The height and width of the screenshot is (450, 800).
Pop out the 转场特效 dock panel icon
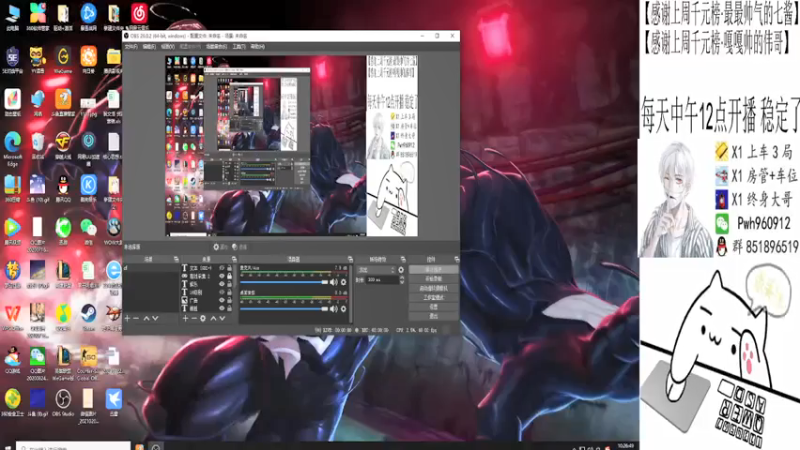tap(403, 259)
